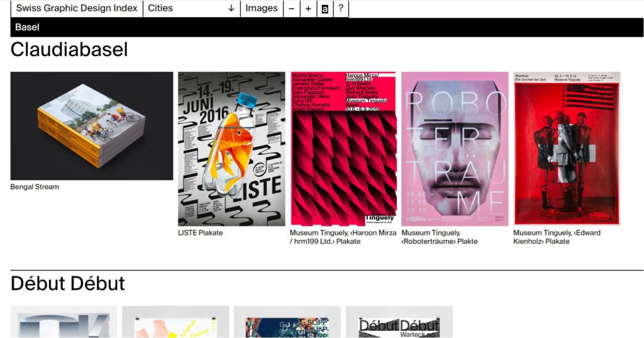Open the Edward Kienholz red poster thumbnail
644x338 pixels.
[567, 149]
